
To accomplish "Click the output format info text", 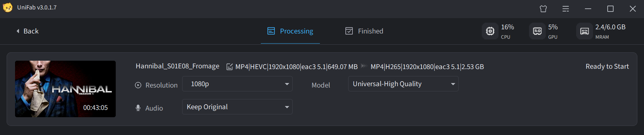I will click(x=427, y=67).
